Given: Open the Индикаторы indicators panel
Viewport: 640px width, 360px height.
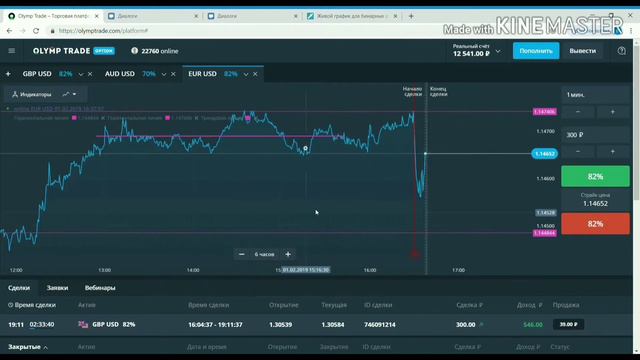Looking at the screenshot, I should tap(32, 94).
